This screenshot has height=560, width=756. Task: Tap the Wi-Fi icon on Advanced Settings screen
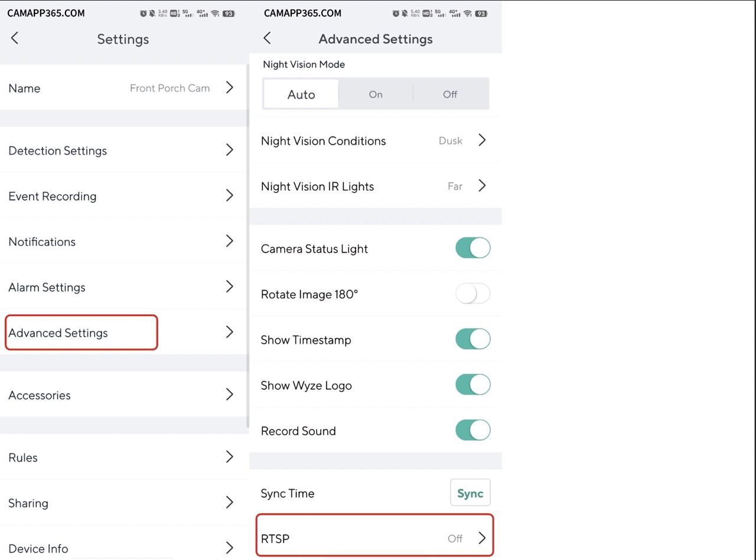coord(467,13)
